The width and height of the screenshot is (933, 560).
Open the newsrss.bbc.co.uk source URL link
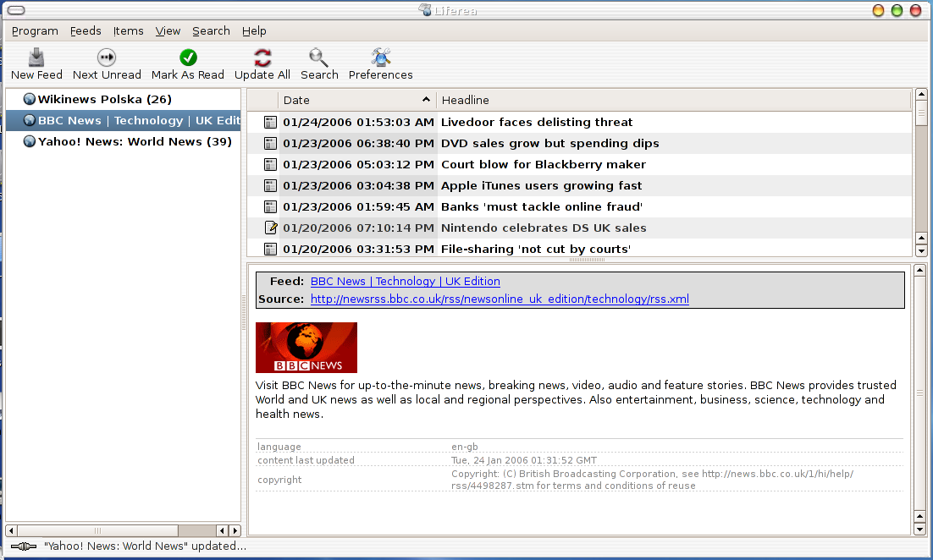(500, 299)
